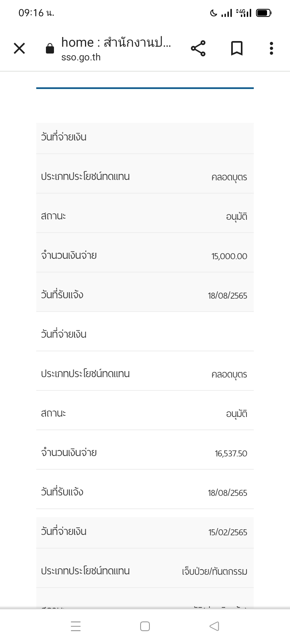The width and height of the screenshot is (290, 644).
Task: Tap the battery icon in the status bar
Action: coord(264,13)
